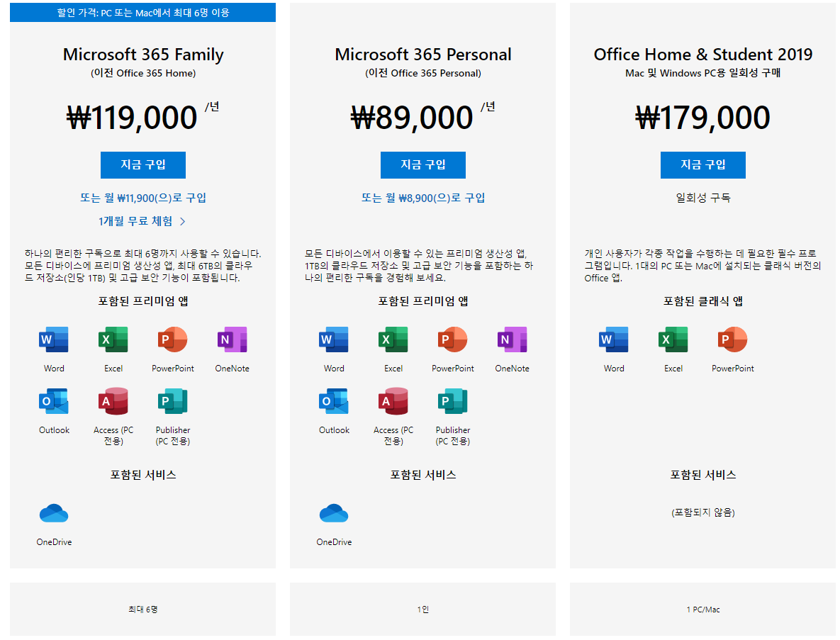Click the ₩179,000 price

tap(703, 117)
